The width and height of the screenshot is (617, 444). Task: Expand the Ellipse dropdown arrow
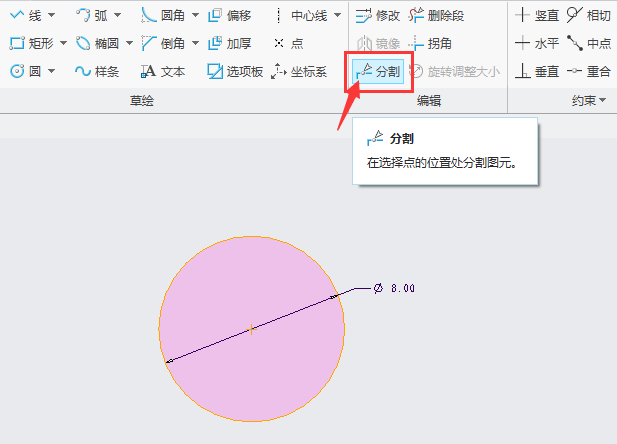[129, 43]
